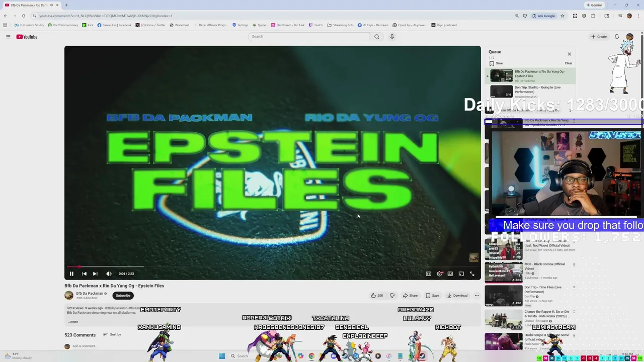This screenshot has height=362, width=644.
Task: Go to previous video in player
Action: tap(84, 274)
